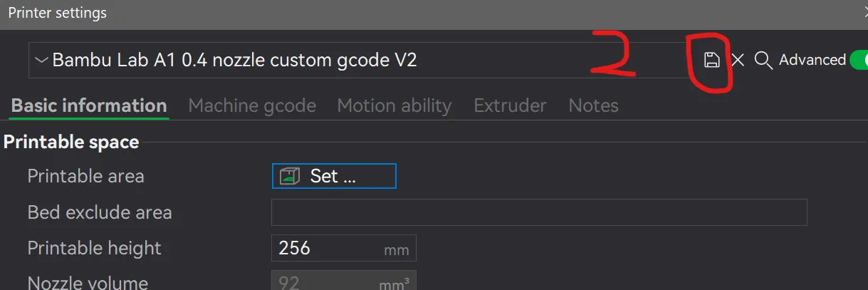Save the current printer preset
Image resolution: width=868 pixels, height=290 pixels.
711,60
